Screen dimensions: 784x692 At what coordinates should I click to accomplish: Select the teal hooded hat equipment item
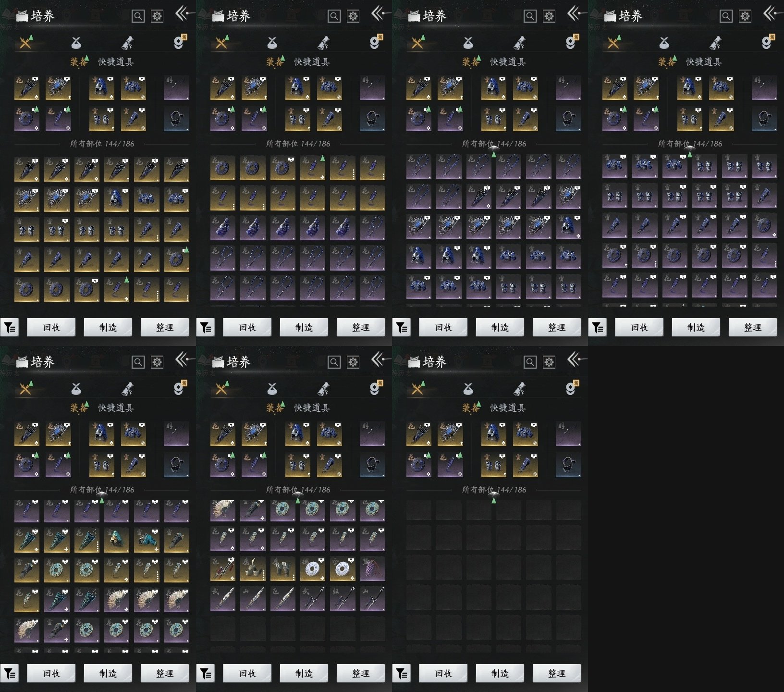coord(117,539)
